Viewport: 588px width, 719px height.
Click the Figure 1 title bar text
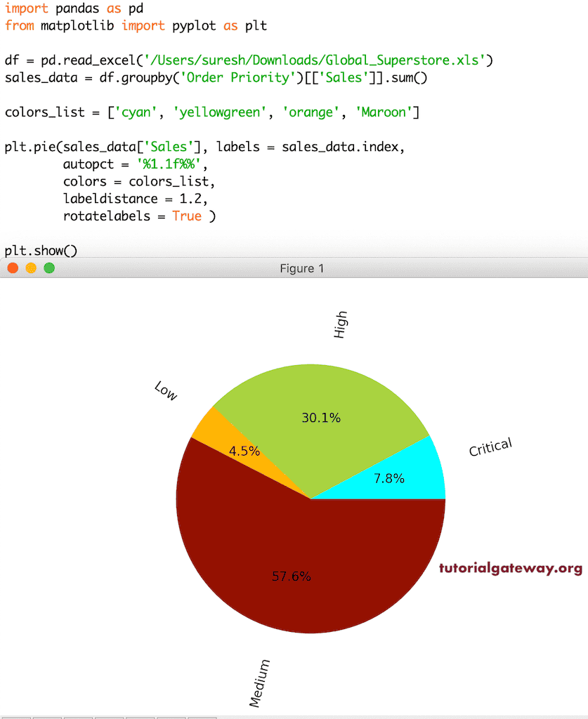click(302, 268)
